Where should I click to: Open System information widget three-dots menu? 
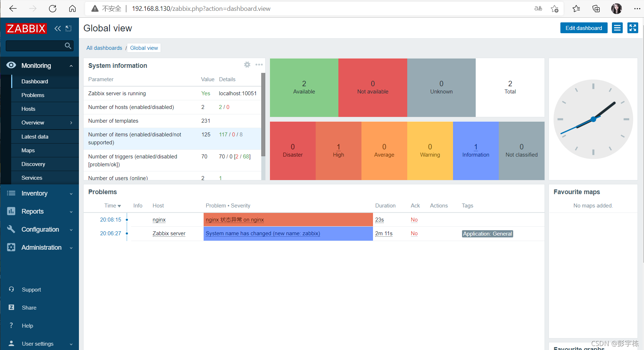pos(259,65)
